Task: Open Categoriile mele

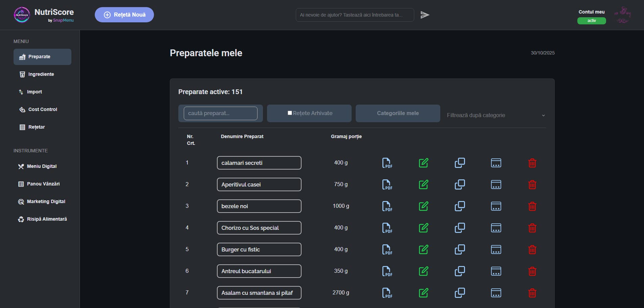Action: (x=397, y=113)
